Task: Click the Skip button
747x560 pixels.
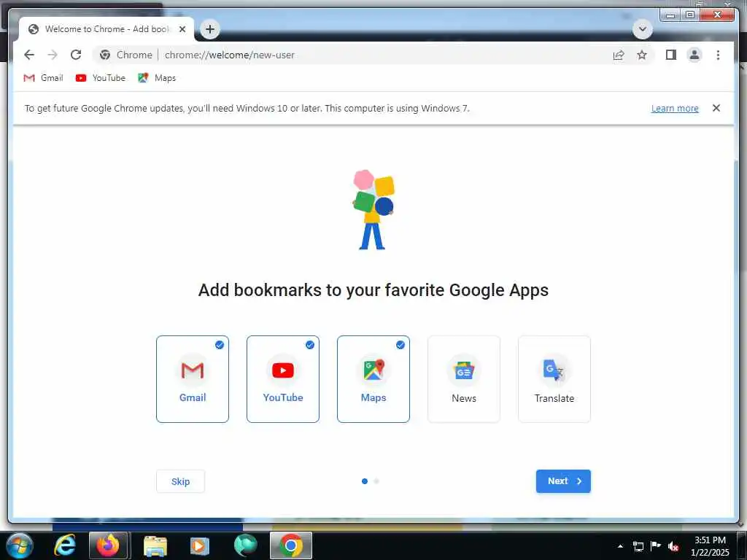Action: [x=181, y=481]
